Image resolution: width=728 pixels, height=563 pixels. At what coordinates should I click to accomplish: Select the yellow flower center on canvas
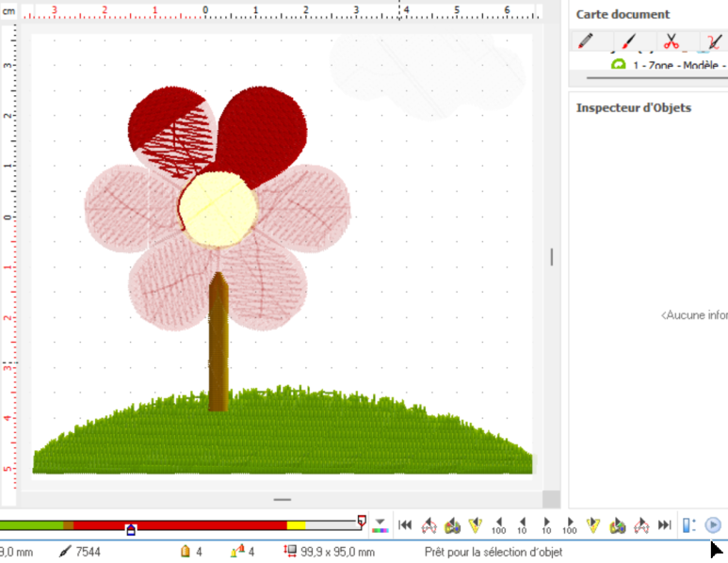tap(218, 209)
